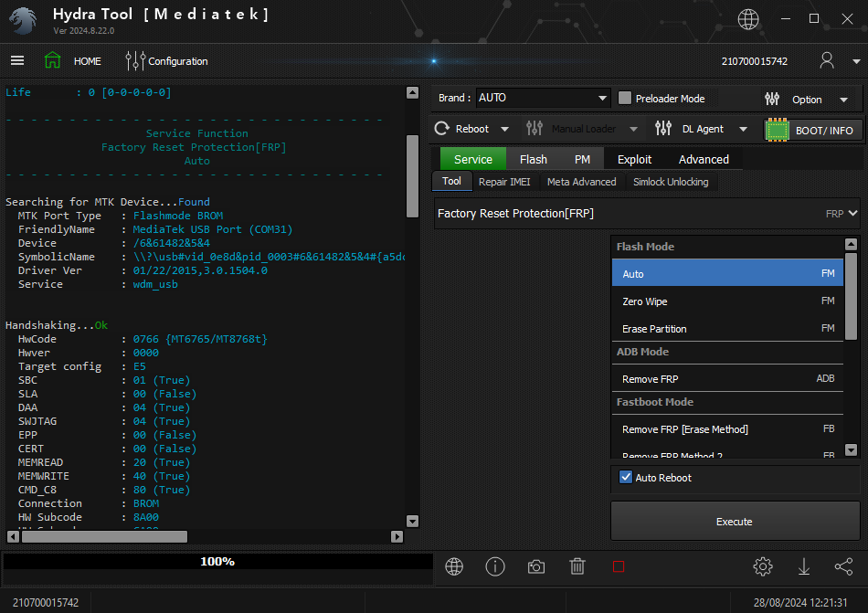
Task: Click the Option sliders icon
Action: click(x=772, y=99)
